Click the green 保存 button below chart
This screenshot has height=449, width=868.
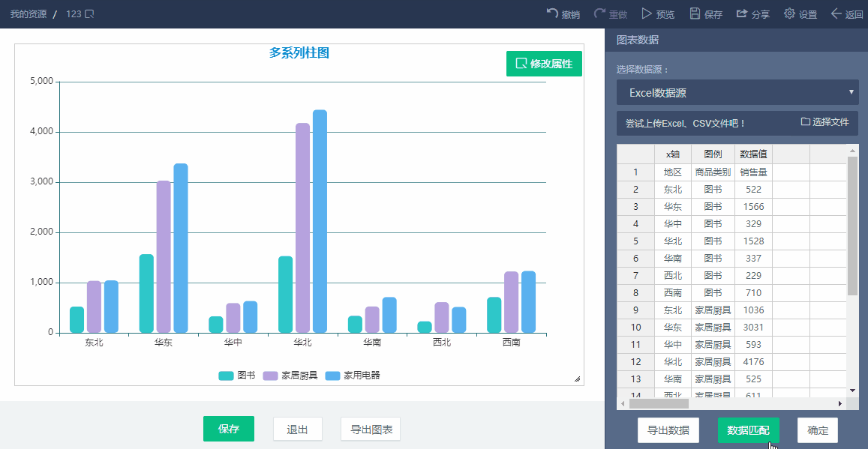(229, 429)
